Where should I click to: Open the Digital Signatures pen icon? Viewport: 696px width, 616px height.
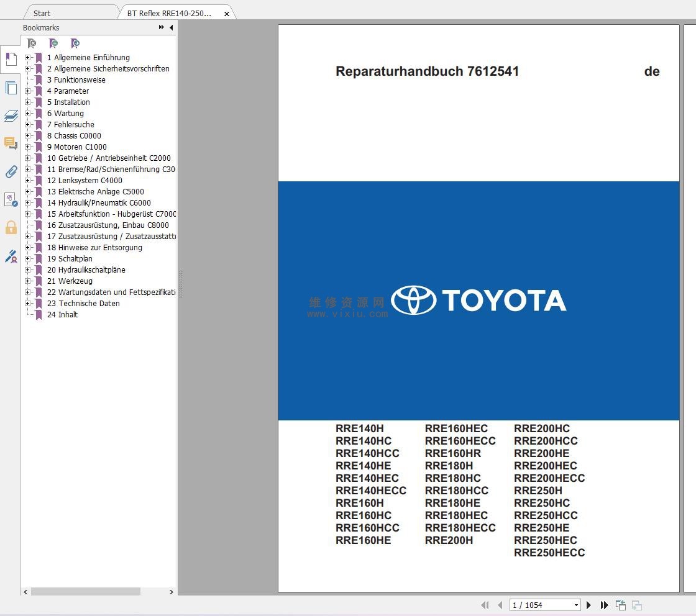(x=11, y=256)
